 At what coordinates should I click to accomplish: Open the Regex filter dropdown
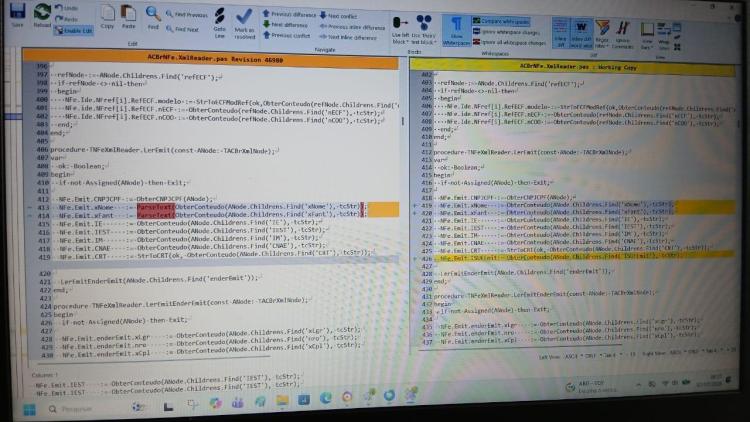pos(602,34)
